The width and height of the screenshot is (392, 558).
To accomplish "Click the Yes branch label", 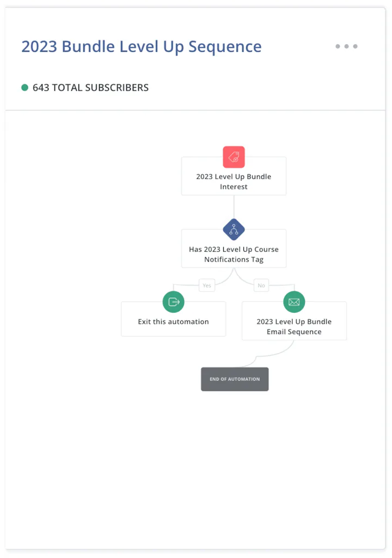I will click(207, 285).
